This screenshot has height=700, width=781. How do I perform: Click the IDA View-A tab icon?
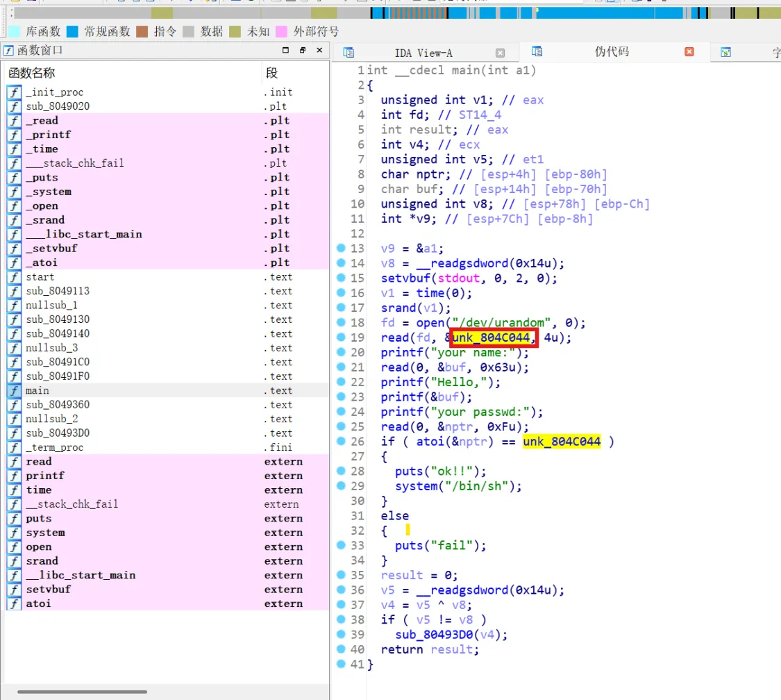click(x=348, y=52)
